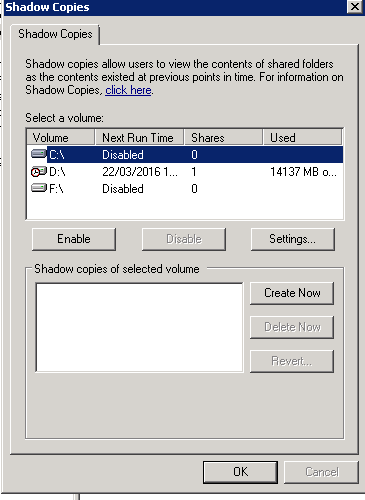Screen dimensions: 365x500
Task: Close the Shadow Copies dialog
Action: click(x=354, y=7)
